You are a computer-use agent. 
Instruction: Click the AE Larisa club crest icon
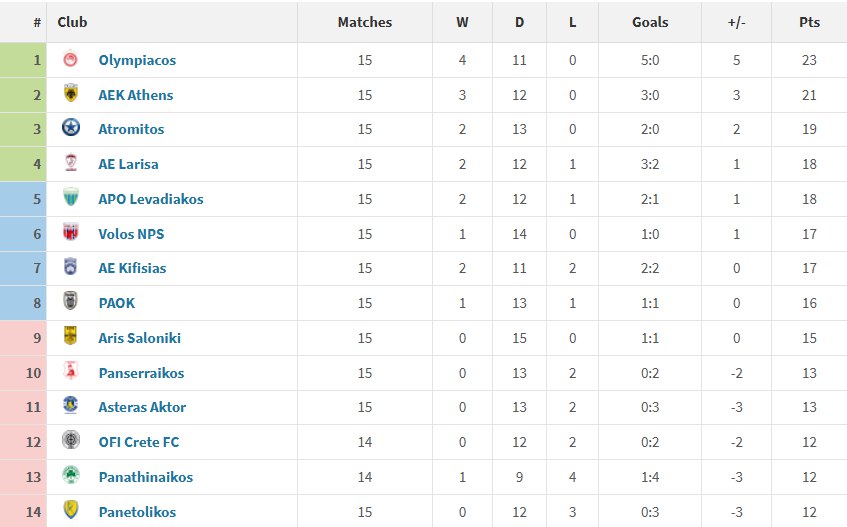coord(70,164)
